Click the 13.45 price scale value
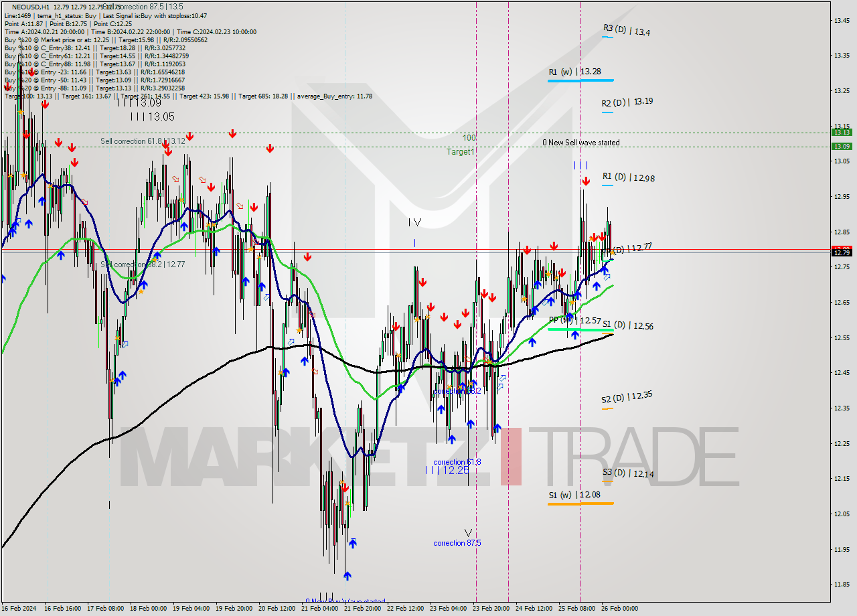 tap(842, 20)
